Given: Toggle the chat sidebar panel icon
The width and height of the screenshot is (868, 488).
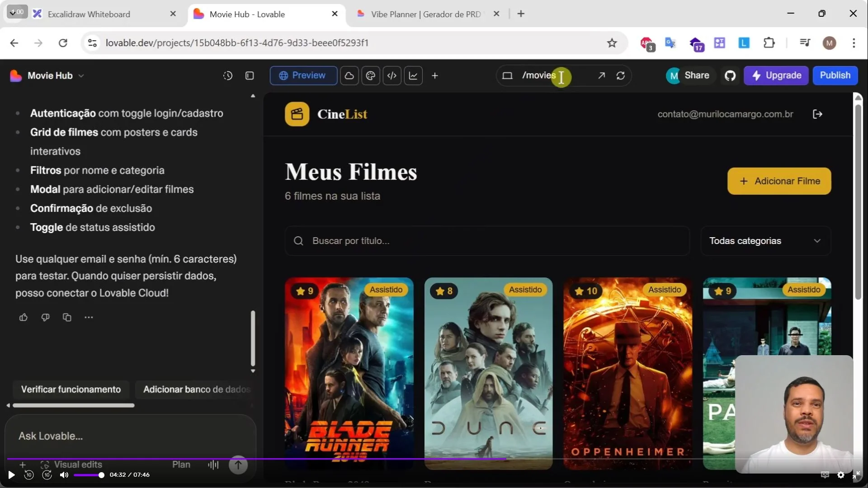Looking at the screenshot, I should click(x=250, y=75).
